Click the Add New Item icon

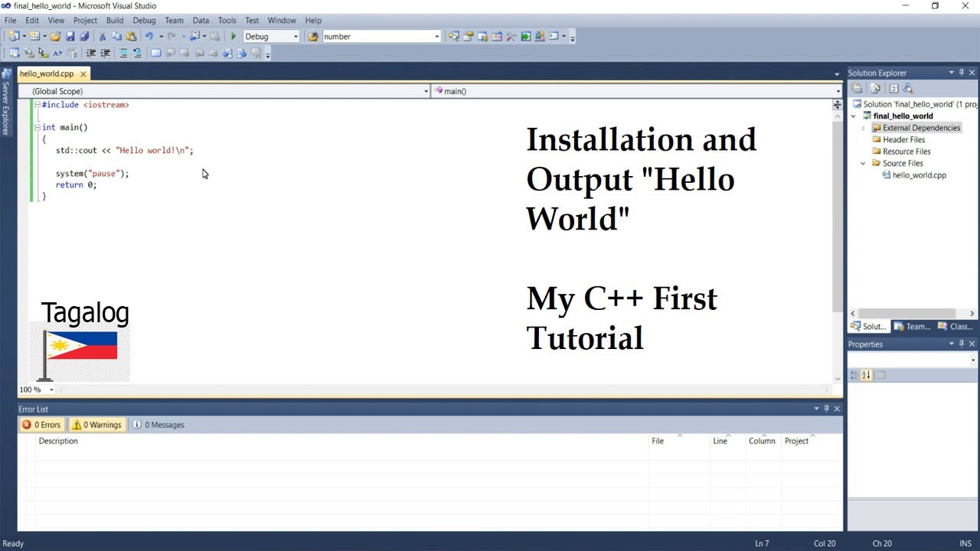click(34, 36)
